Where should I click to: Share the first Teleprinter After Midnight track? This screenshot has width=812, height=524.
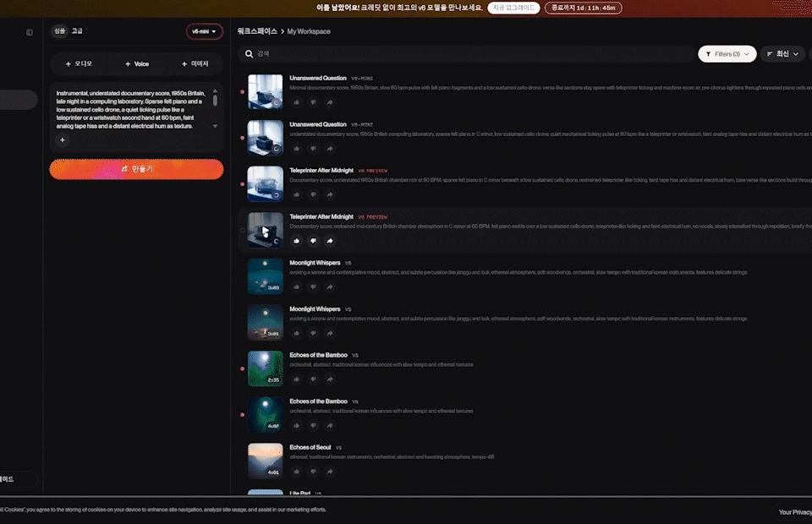(329, 194)
